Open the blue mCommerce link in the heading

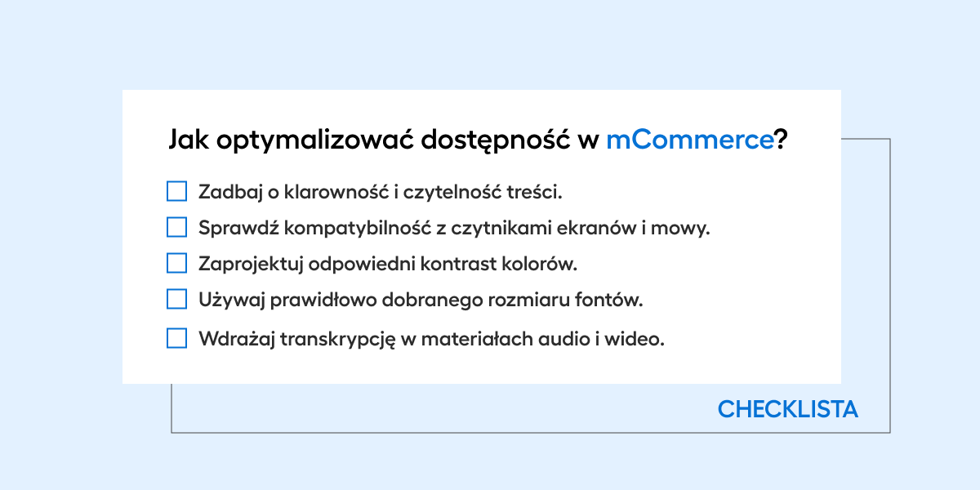(689, 140)
